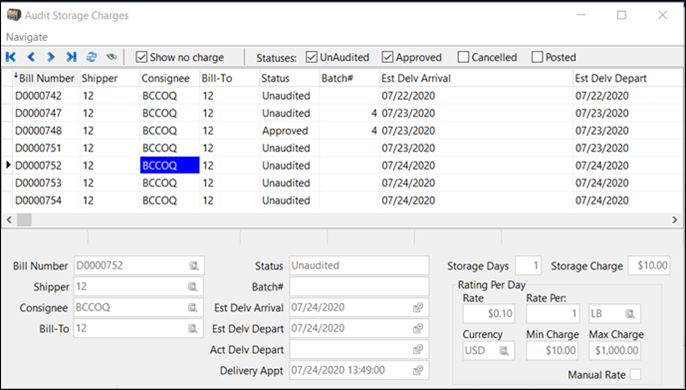Viewport: 686px width, 390px height.
Task: Enable the Posted status filter
Action: 537,57
